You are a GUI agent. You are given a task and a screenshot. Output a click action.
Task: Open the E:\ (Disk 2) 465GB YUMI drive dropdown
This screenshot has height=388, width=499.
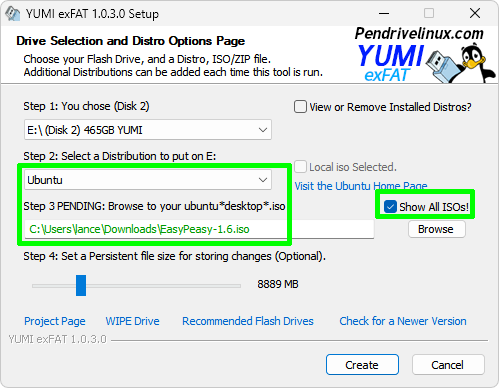148,130
